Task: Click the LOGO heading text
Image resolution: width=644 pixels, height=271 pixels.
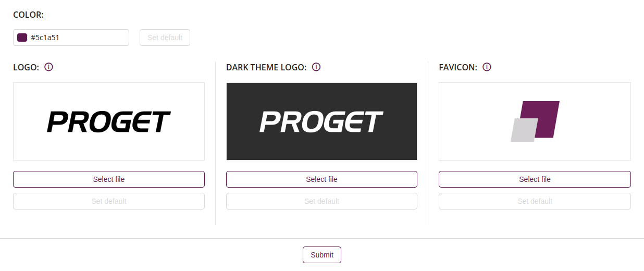Action: 26,68
